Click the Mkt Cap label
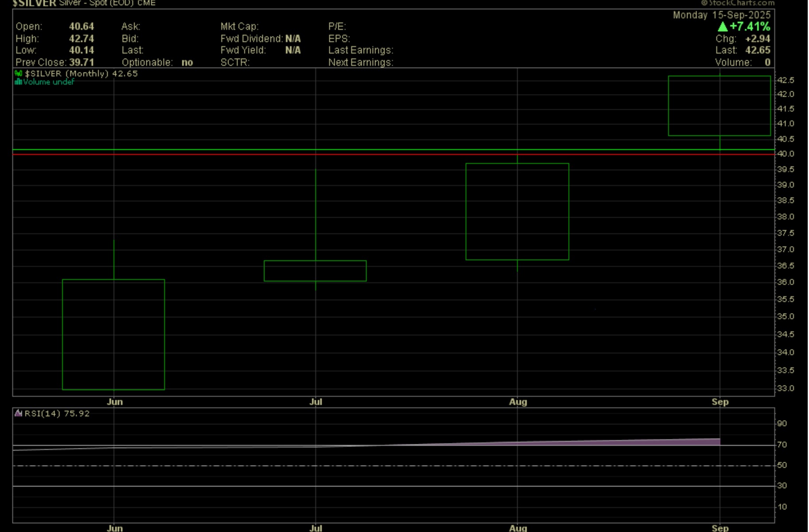Screen dimensions: 809x532 tap(239, 27)
